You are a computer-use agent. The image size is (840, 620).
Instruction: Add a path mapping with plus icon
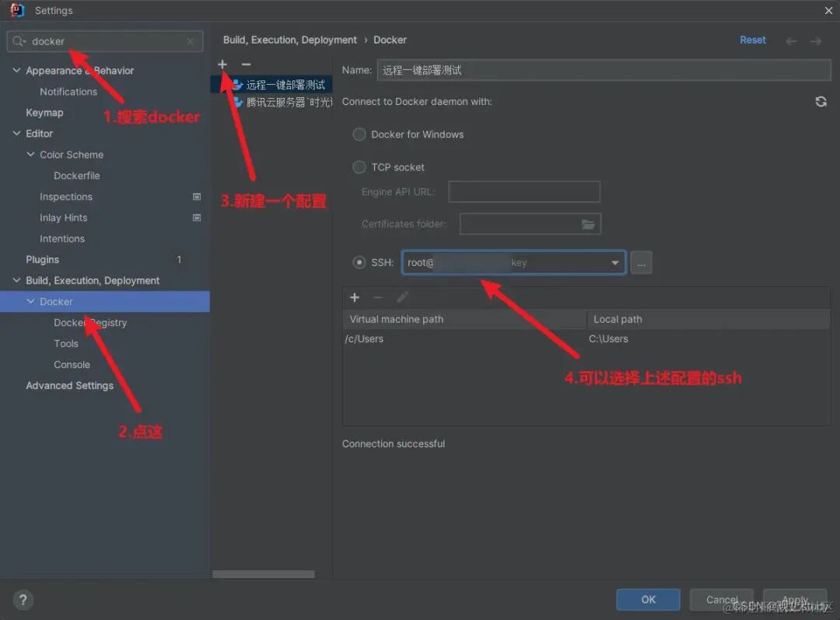click(355, 297)
